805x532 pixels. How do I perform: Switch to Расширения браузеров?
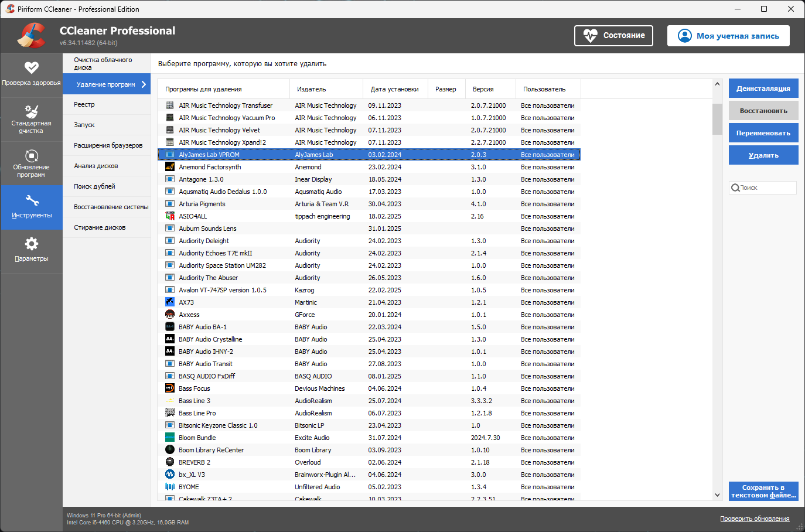[106, 145]
